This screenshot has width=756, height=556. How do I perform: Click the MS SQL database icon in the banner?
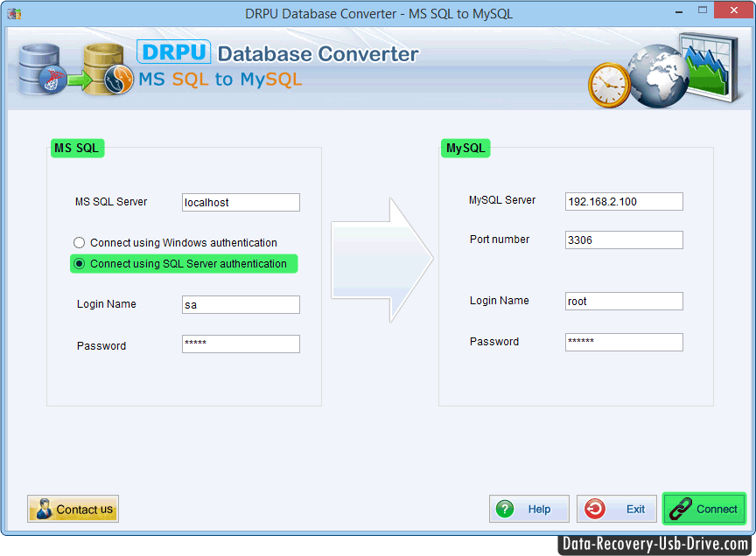pos(41,69)
